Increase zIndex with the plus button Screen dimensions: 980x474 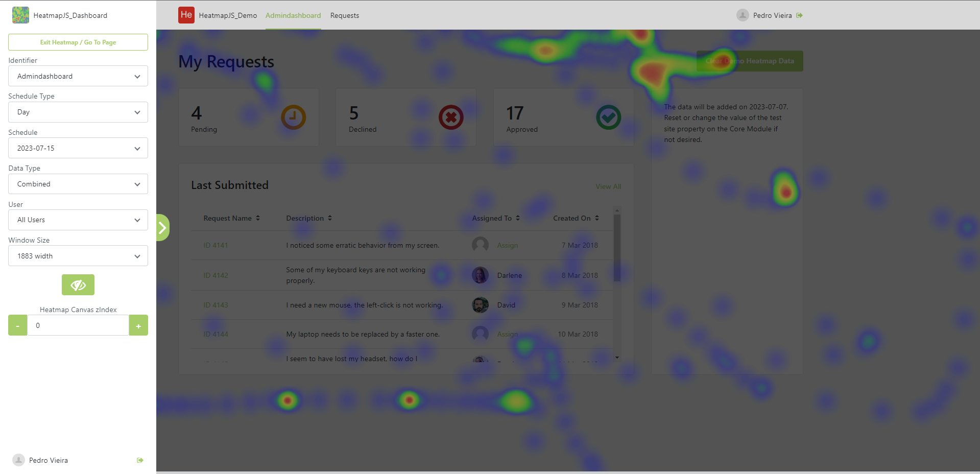pyautogui.click(x=138, y=325)
